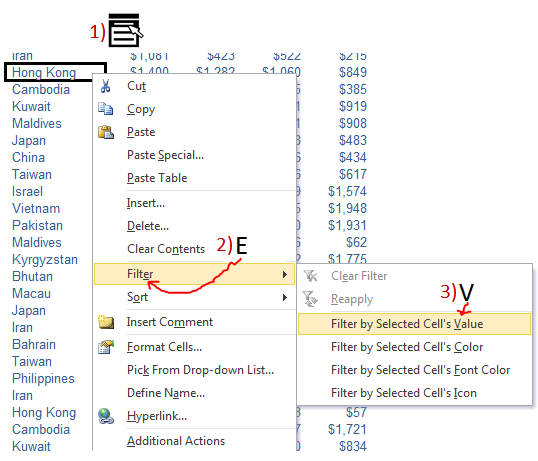Image resolution: width=538 pixels, height=461 pixels.
Task: Click the Bahrain cell
Action: [x=34, y=345]
